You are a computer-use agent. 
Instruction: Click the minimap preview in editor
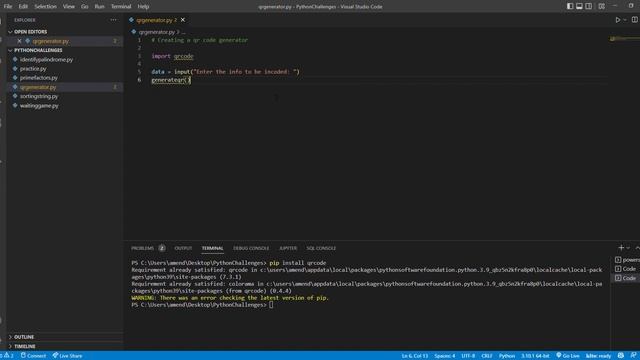[x=624, y=39]
